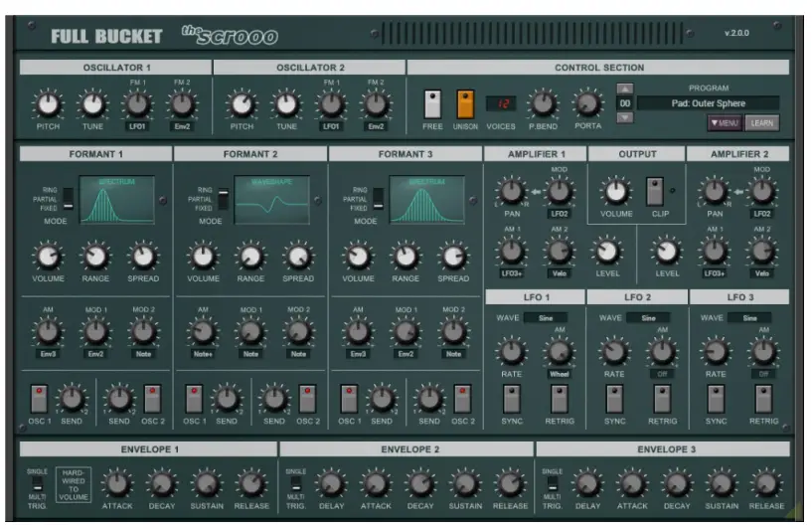
Task: Click the Formant 1 RANGE knob
Action: (x=95, y=257)
